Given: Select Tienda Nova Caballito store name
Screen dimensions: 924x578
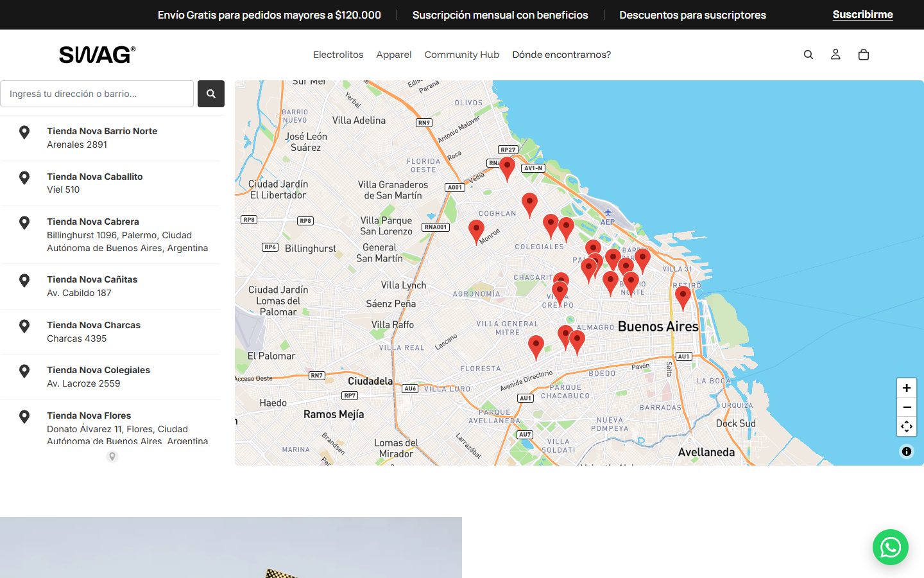Looking at the screenshot, I should coord(95,177).
